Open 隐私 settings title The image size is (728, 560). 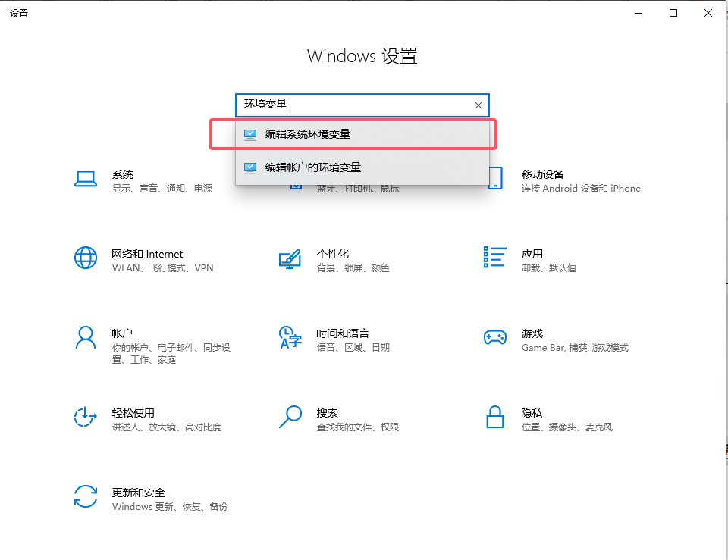pos(532,413)
